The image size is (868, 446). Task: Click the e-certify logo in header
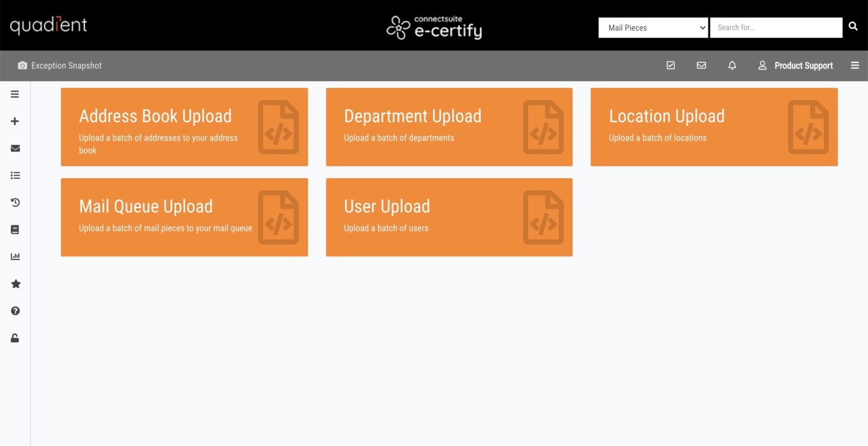coord(434,27)
